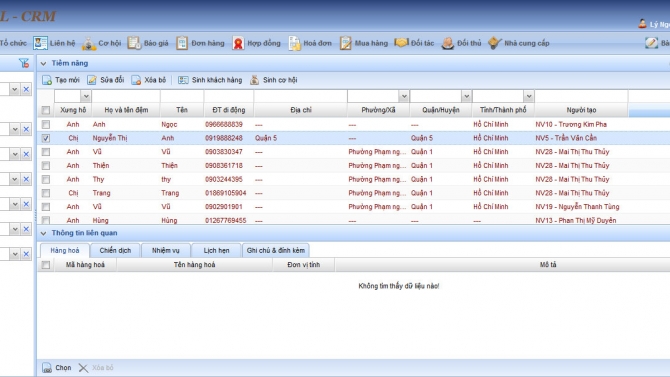Clear the first sidebar filter with X
The width and height of the screenshot is (670, 377).
pos(26,89)
